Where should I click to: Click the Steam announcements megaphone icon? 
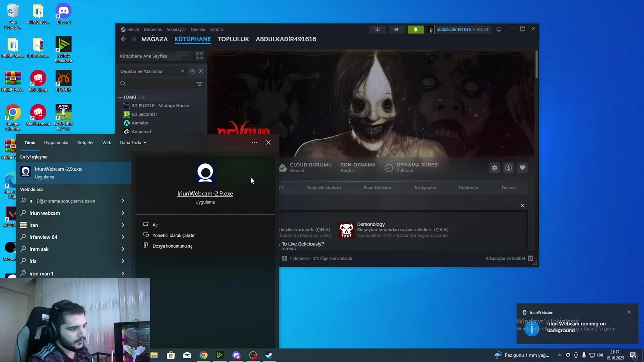(396, 29)
